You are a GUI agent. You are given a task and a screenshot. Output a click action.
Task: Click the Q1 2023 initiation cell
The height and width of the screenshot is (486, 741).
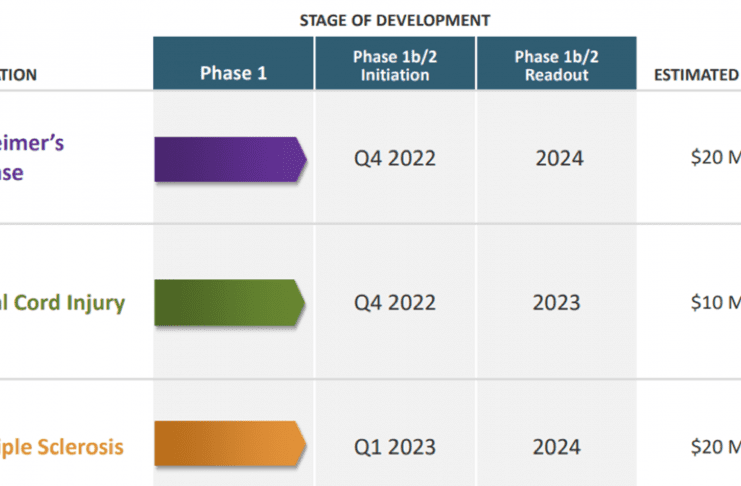395,446
